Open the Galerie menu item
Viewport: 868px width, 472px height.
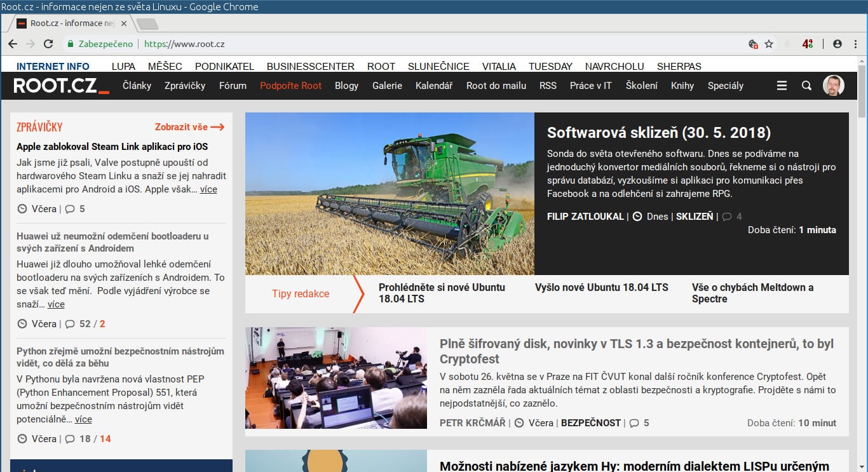point(387,86)
